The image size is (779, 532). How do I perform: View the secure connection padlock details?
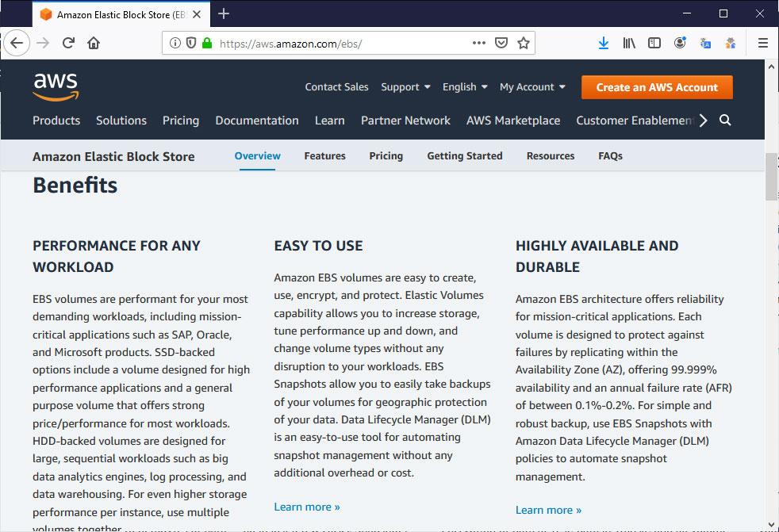[207, 44]
